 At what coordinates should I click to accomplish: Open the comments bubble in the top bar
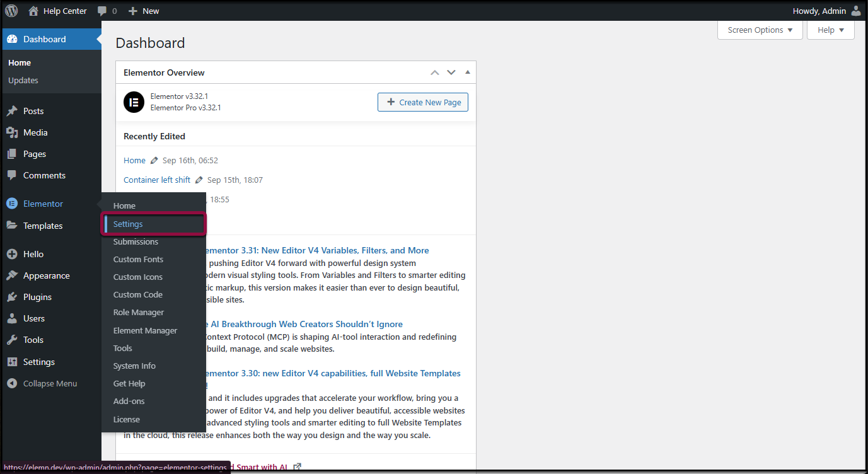click(101, 11)
